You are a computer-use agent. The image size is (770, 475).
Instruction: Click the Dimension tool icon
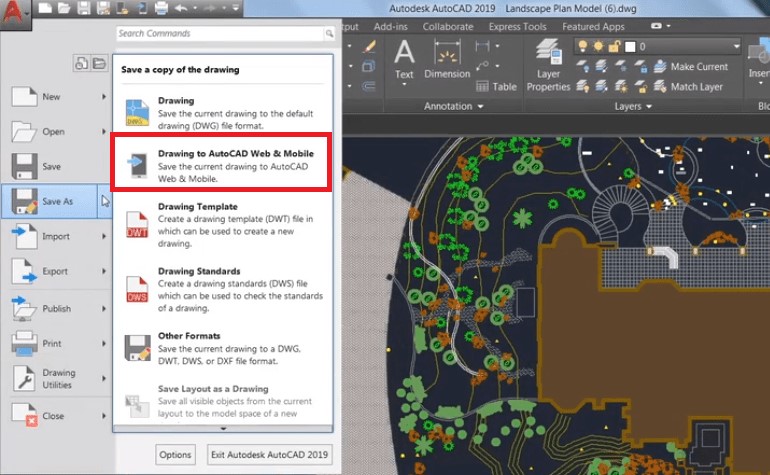447,52
